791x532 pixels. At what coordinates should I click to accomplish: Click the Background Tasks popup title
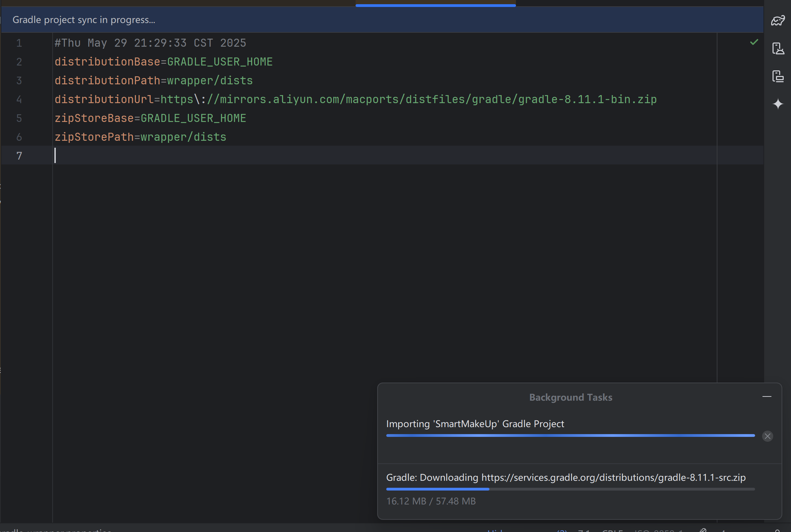tap(571, 398)
